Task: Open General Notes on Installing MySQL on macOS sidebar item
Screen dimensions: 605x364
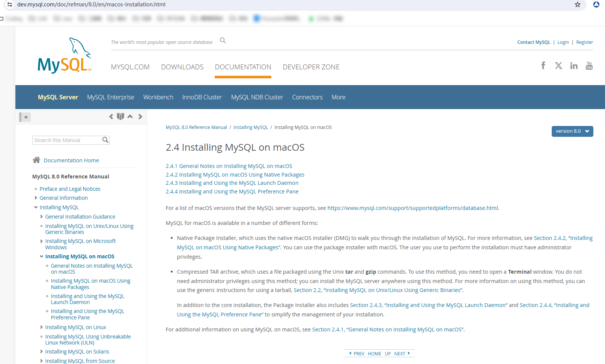Action: tap(92, 269)
